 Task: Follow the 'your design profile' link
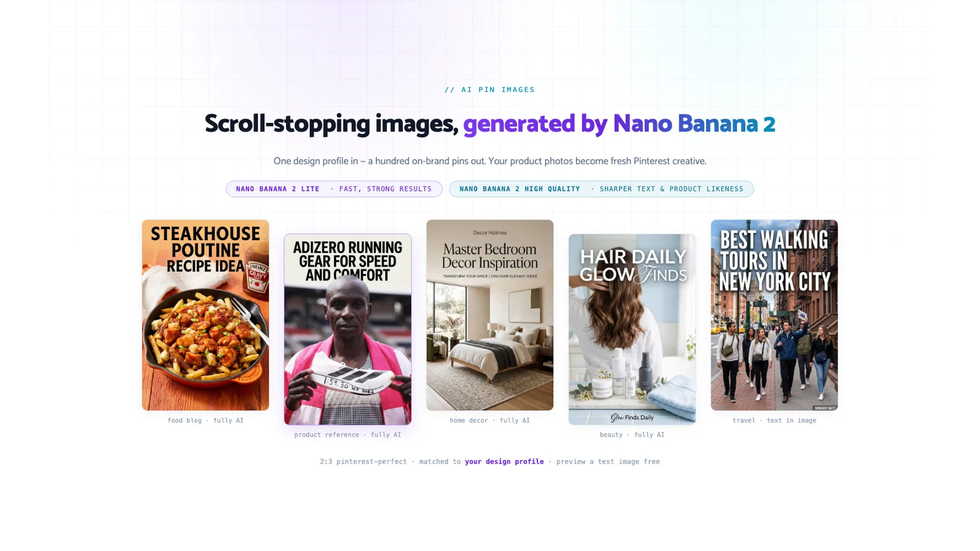[x=504, y=462]
